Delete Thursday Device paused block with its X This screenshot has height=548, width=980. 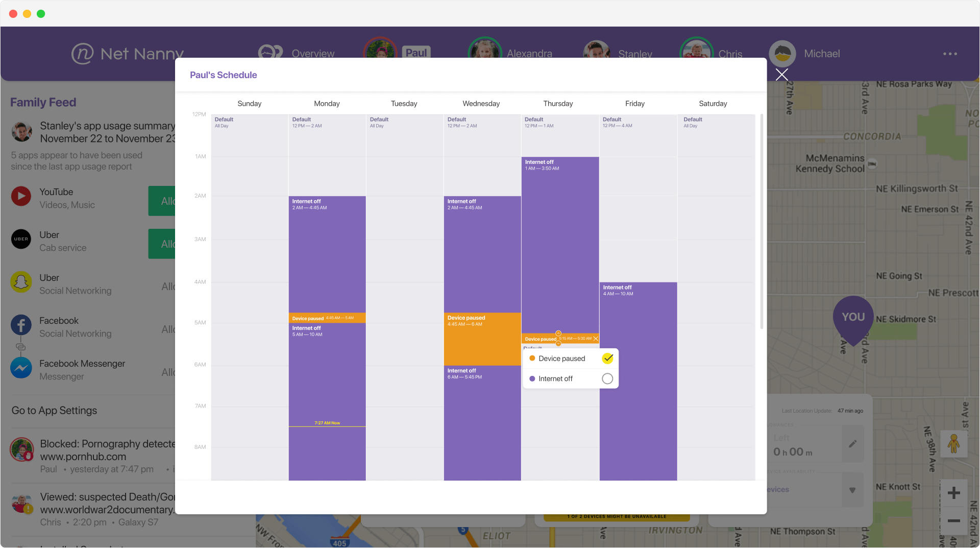tap(596, 339)
